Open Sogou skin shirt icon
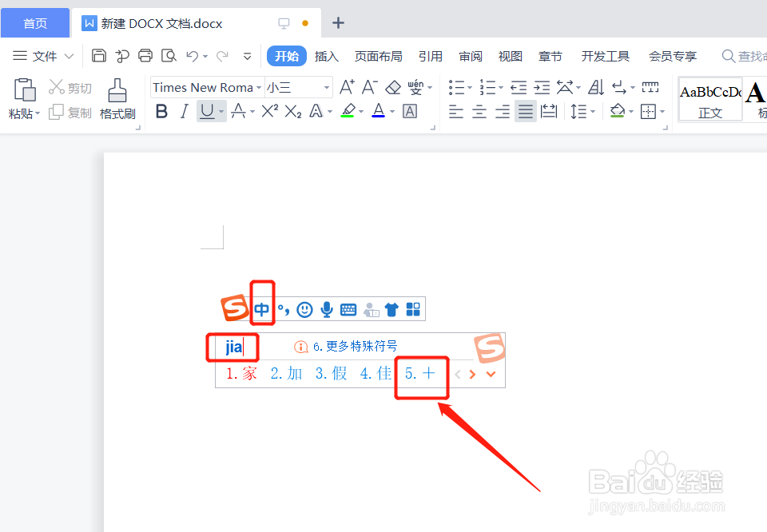 click(x=391, y=309)
